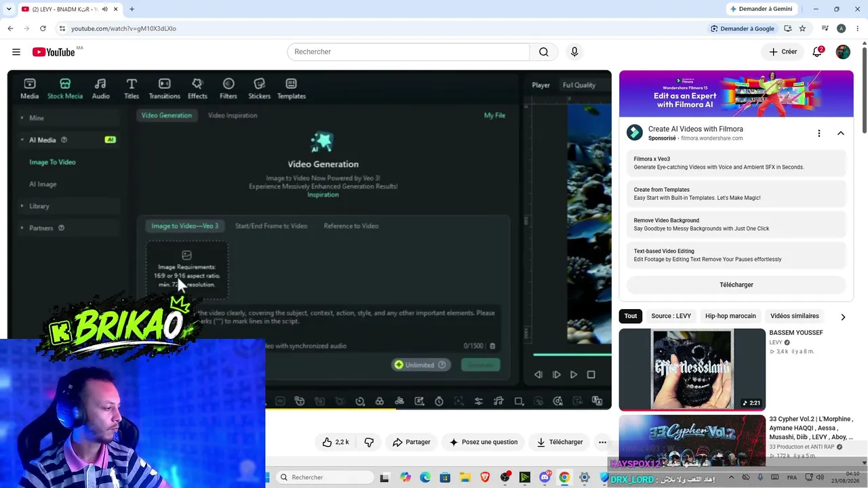
Task: Open Discord from the taskbar
Action: [x=545, y=477]
